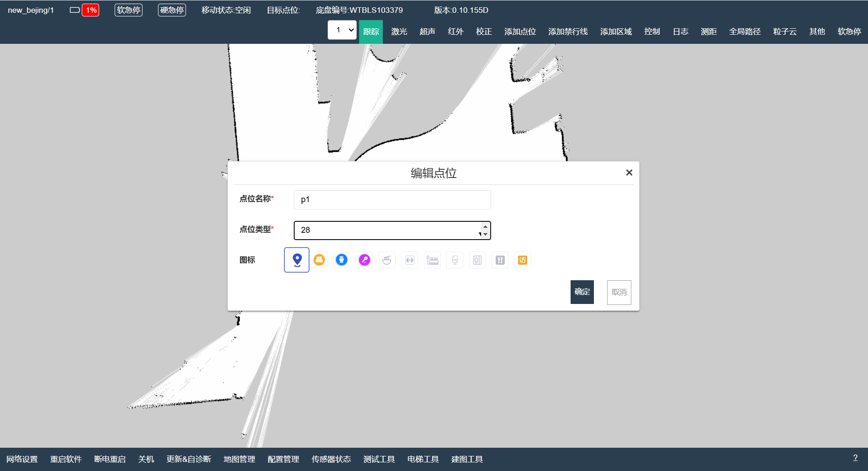This screenshot has width=868, height=471.
Task: Choose the orange reception desk icon
Action: tap(320, 260)
